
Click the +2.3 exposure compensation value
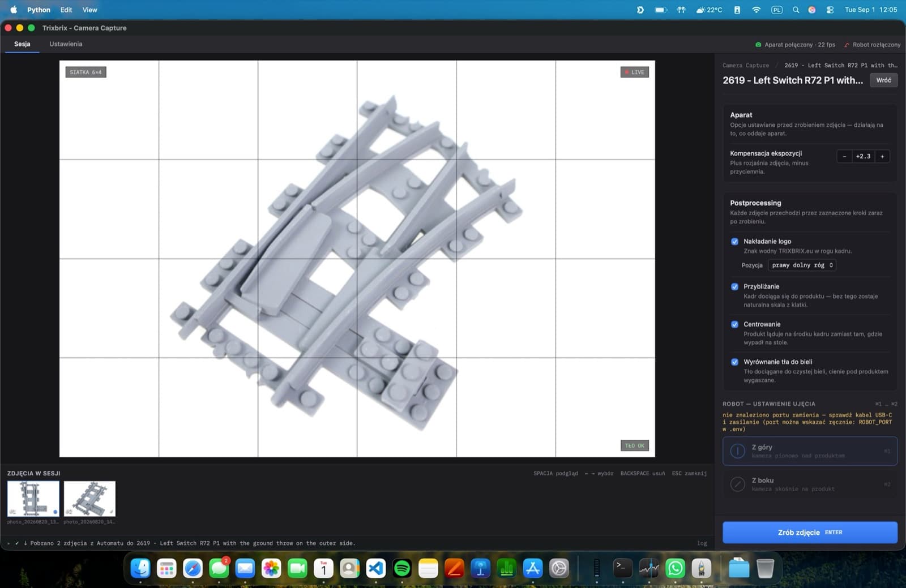(x=864, y=156)
